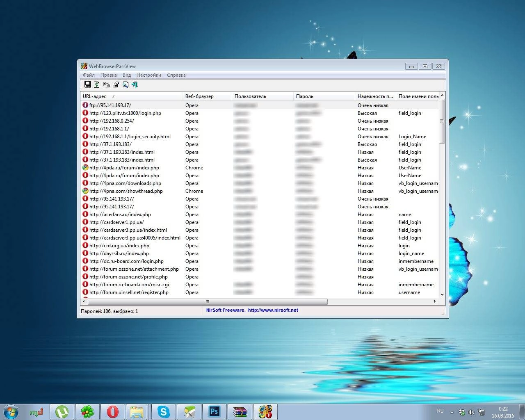Viewport: 525px width, 420px height.
Task: Click the Chrome icon beside http://4pna.com/showthread.php
Action: click(85, 191)
